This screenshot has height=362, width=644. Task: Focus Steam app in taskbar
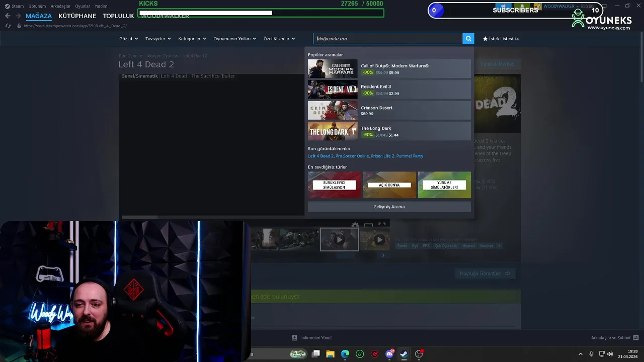click(404, 354)
